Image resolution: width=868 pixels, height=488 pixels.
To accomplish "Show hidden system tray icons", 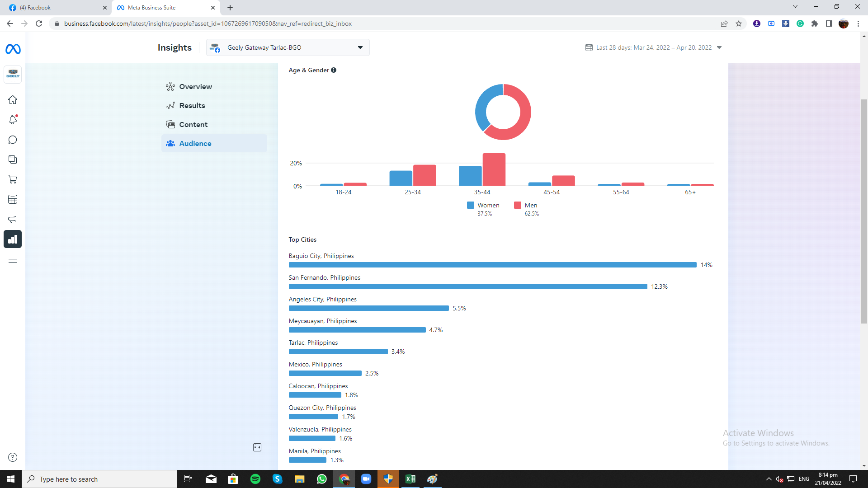I will pos(769,479).
